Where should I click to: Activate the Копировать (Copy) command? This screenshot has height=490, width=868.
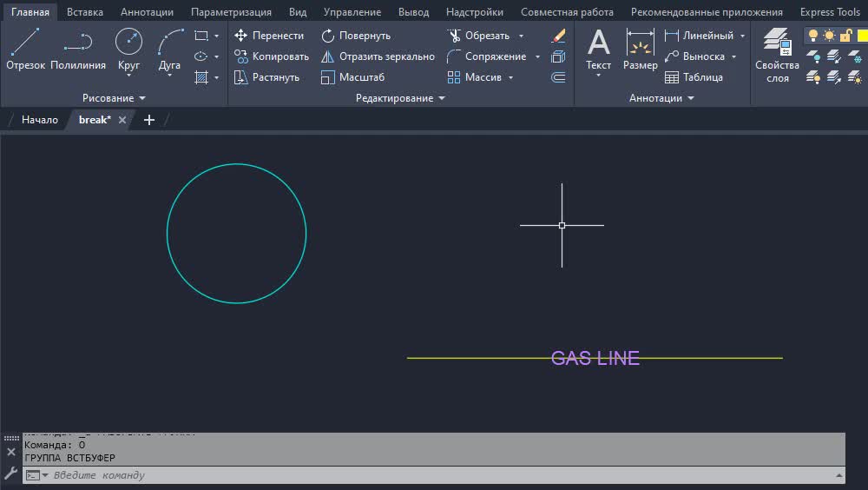(271, 56)
